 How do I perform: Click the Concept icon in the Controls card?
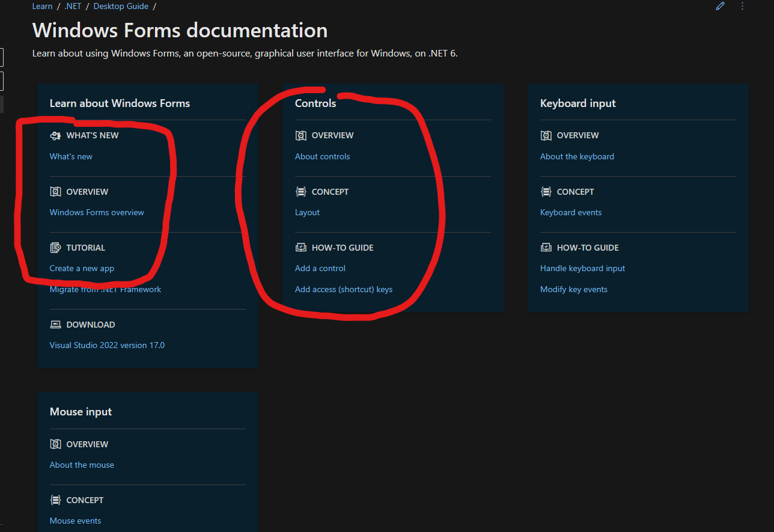point(300,192)
